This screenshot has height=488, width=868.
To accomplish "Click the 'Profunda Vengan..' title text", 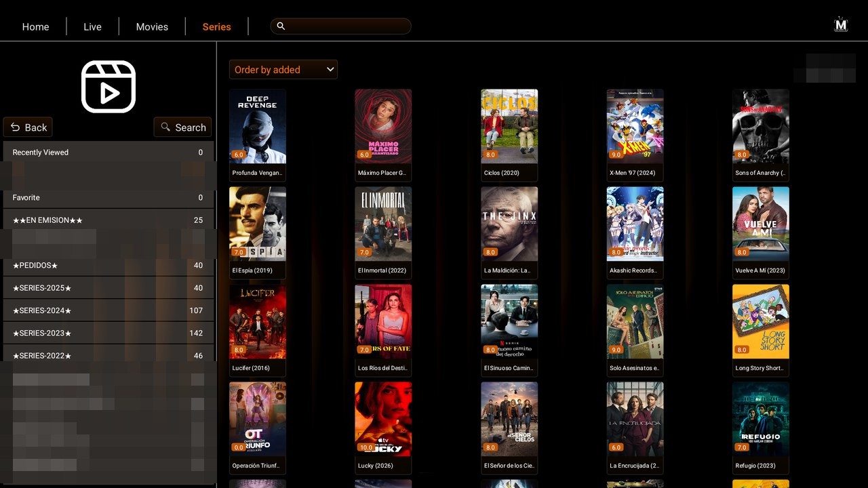I will point(257,173).
